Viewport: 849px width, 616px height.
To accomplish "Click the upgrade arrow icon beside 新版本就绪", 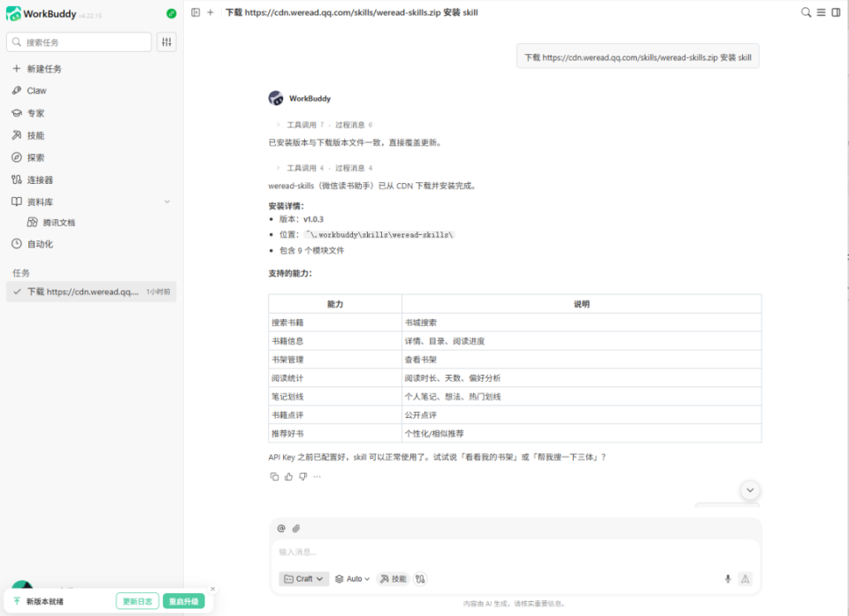I will click(17, 601).
